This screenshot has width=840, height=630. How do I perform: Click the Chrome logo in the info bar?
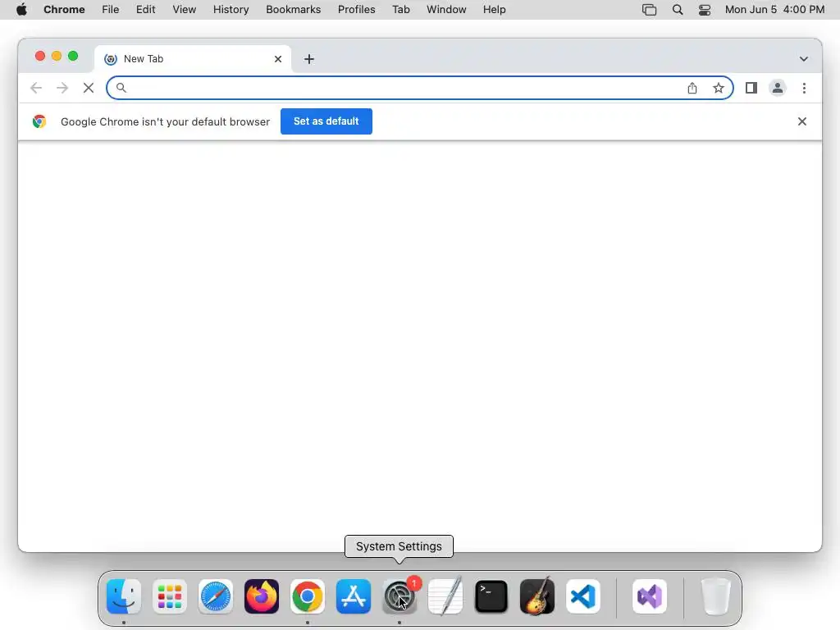click(39, 121)
